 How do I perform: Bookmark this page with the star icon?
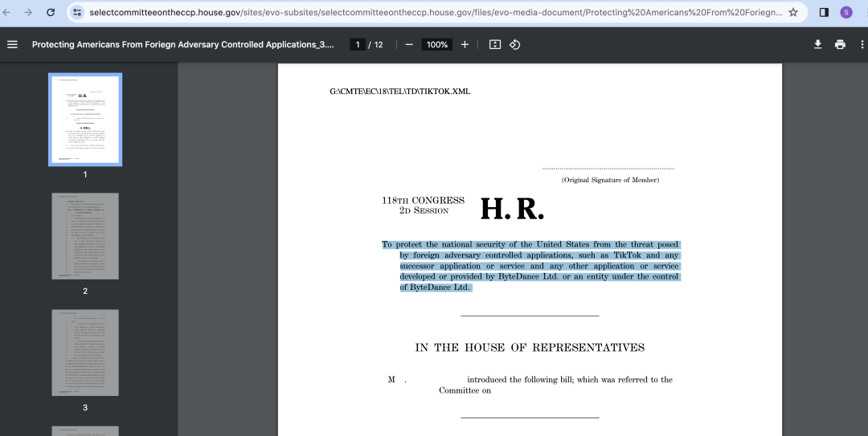pos(793,13)
